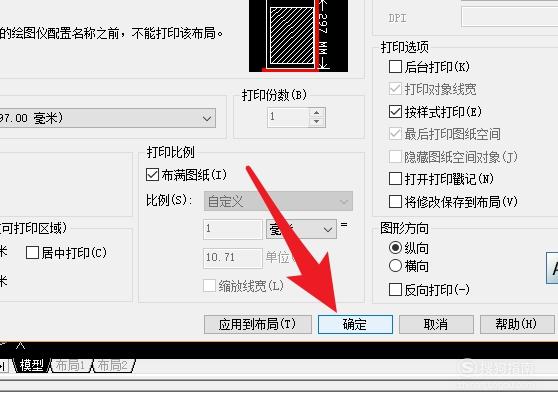Check 将修改保存到布局(V) option
558x414 pixels.
click(395, 201)
